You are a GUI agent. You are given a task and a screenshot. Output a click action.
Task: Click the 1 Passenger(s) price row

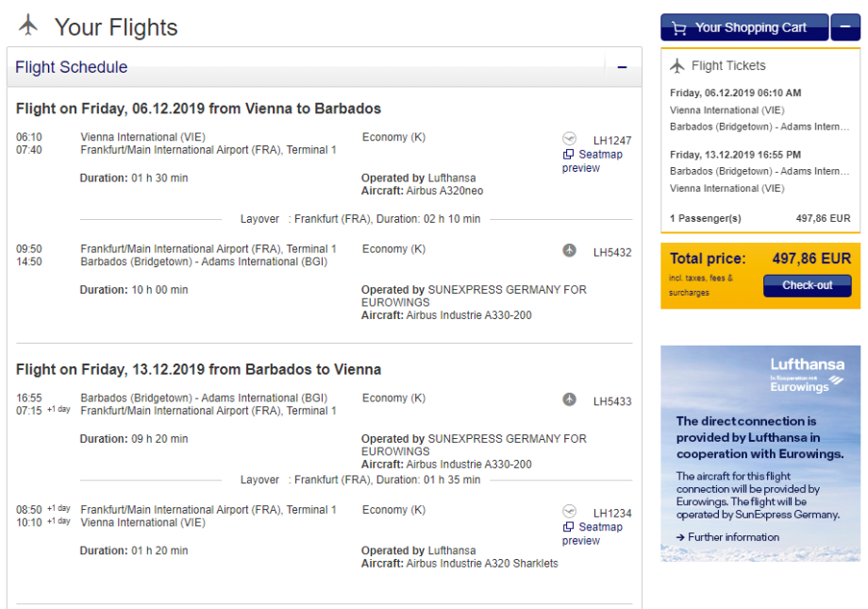pyautogui.click(x=759, y=218)
